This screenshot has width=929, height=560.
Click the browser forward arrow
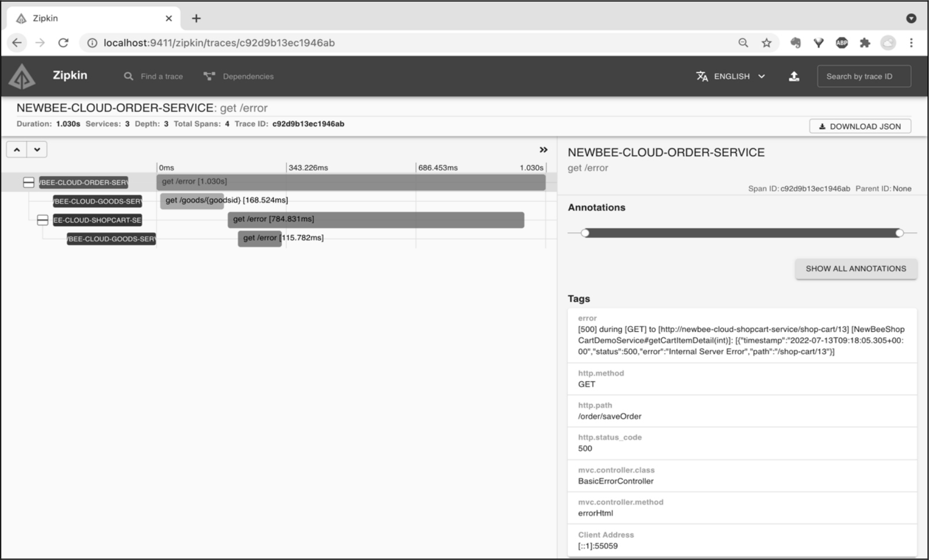[x=40, y=43]
